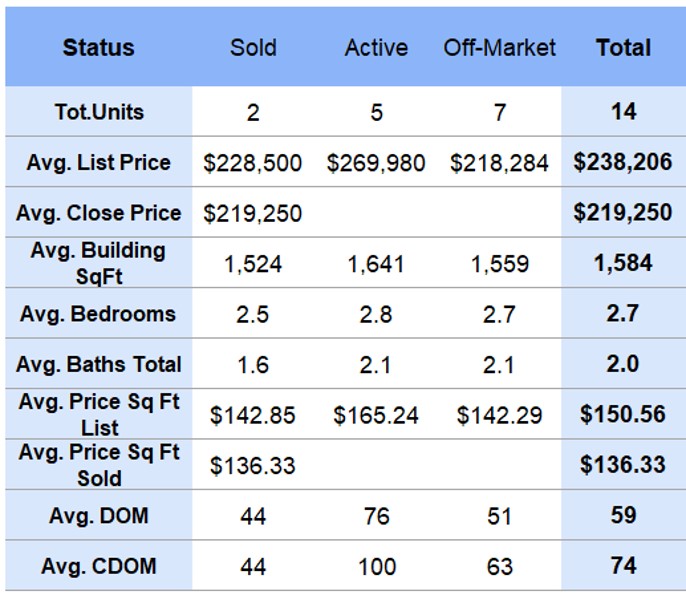
Task: Click the $219,250 Sold close price cell
Action: point(253,213)
